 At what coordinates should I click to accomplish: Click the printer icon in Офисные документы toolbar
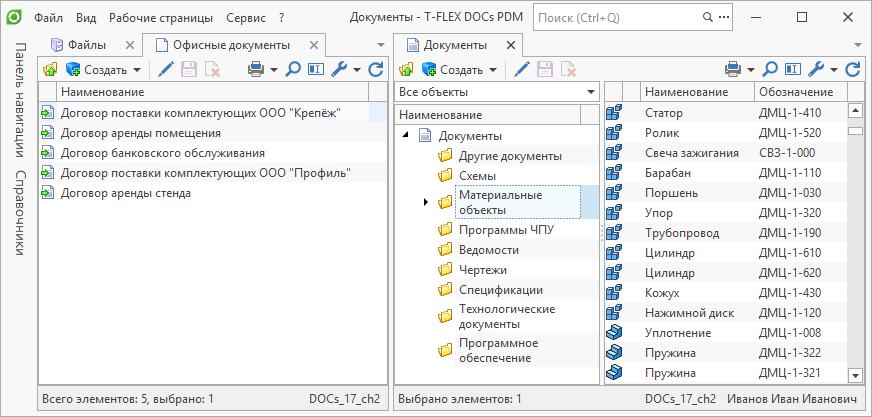coord(256,70)
